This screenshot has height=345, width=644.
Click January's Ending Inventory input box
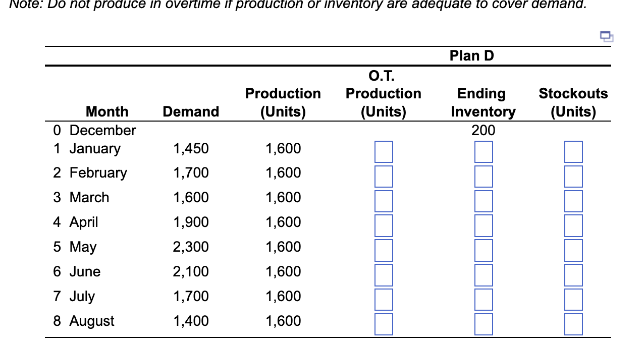coord(484,151)
